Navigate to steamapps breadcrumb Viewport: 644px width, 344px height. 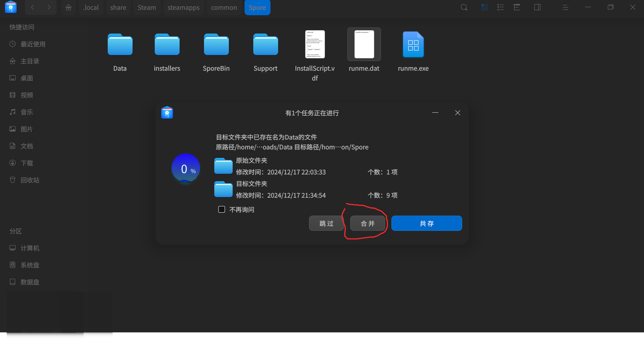pos(184,7)
